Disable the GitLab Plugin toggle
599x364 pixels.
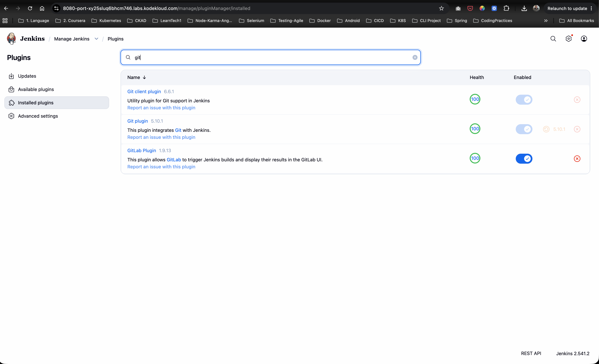tap(524, 158)
